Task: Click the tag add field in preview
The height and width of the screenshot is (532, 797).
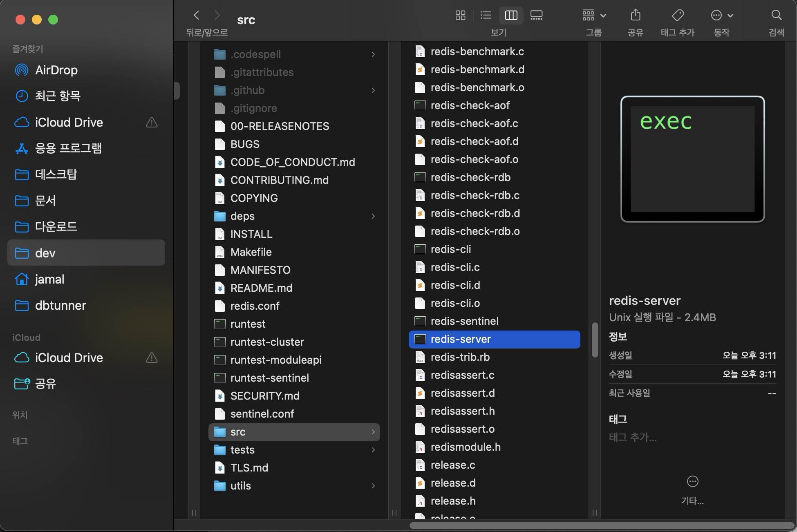Action: [633, 437]
